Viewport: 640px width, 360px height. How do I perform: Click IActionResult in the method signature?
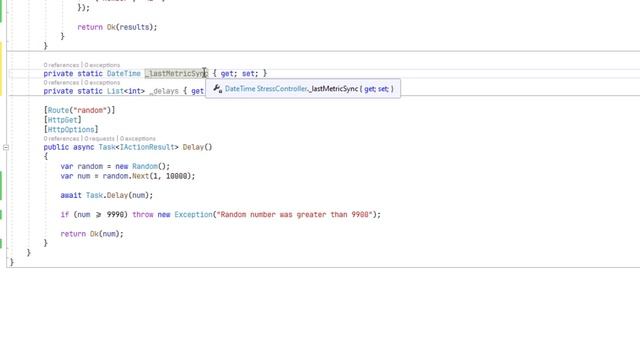(x=147, y=147)
